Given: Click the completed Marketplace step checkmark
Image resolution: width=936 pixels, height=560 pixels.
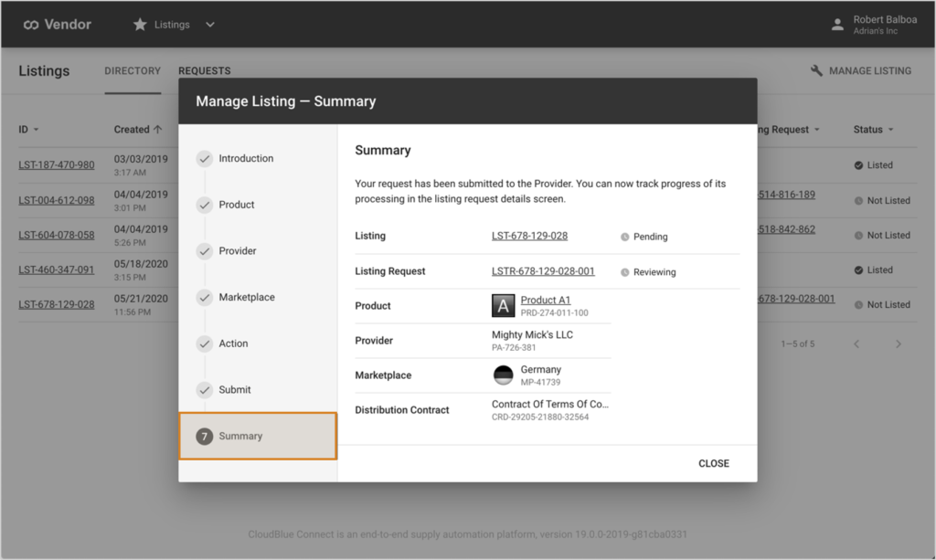Looking at the screenshot, I should pos(205,297).
